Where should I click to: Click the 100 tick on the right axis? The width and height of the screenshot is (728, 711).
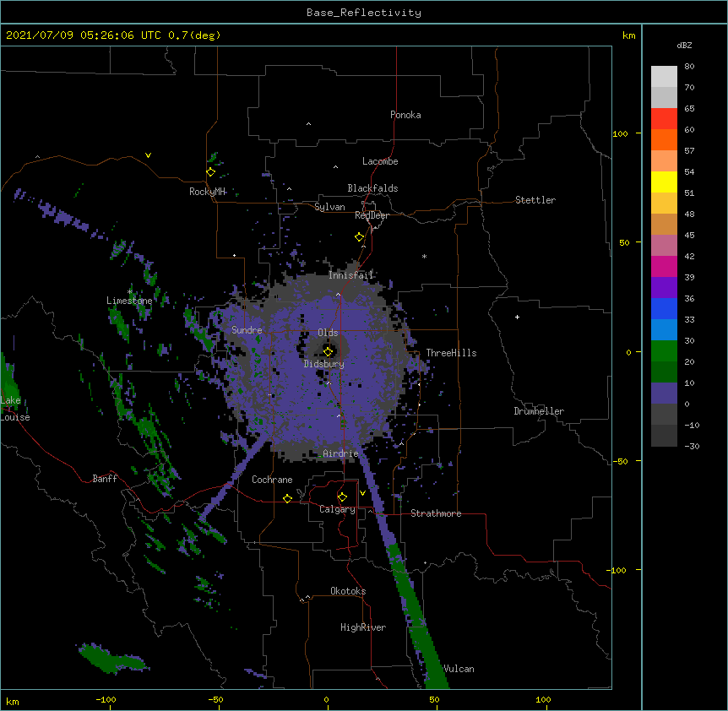coord(620,133)
